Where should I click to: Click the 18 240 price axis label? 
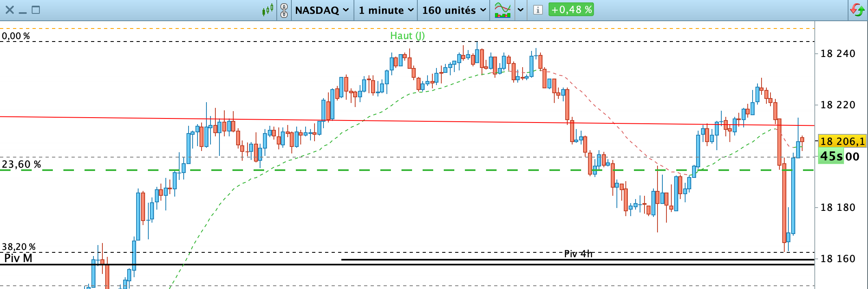[838, 54]
